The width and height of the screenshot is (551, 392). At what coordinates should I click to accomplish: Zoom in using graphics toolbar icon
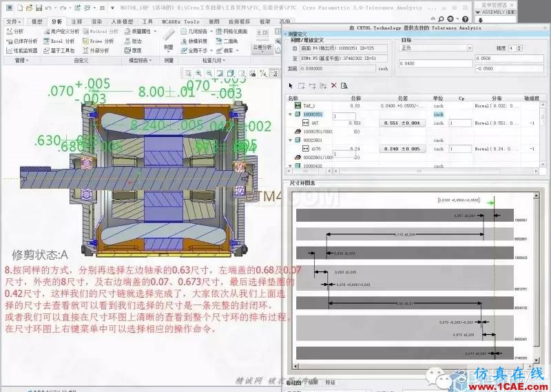pyautogui.click(x=199, y=73)
